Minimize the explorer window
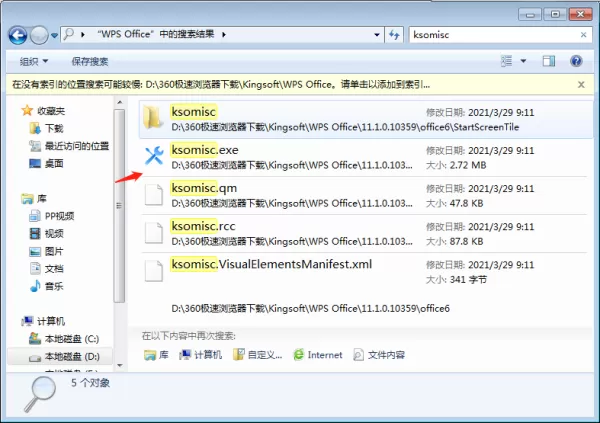 pyautogui.click(x=530, y=15)
